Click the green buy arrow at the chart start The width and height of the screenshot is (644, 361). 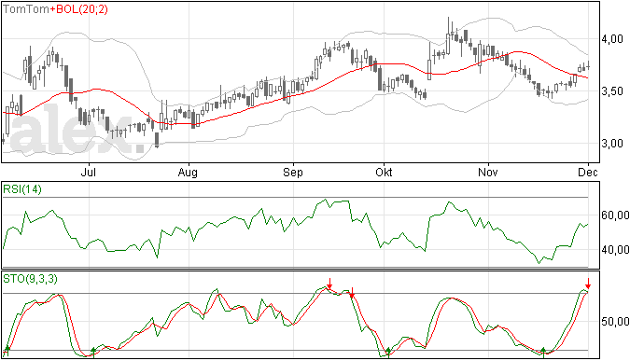7,351
